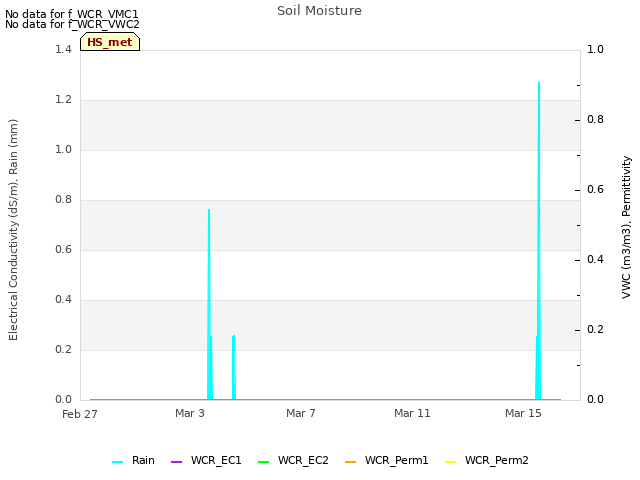
Task: Click the HS_met tag label
Action: pos(110,42)
